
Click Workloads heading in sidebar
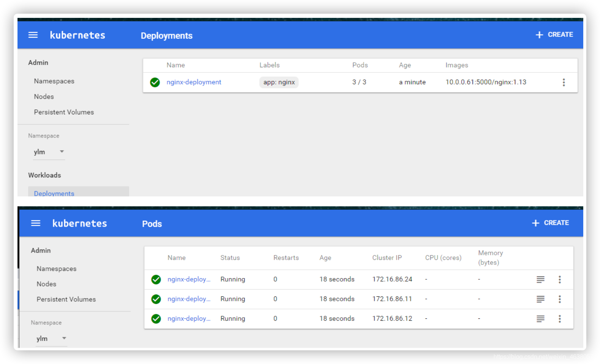pyautogui.click(x=44, y=175)
